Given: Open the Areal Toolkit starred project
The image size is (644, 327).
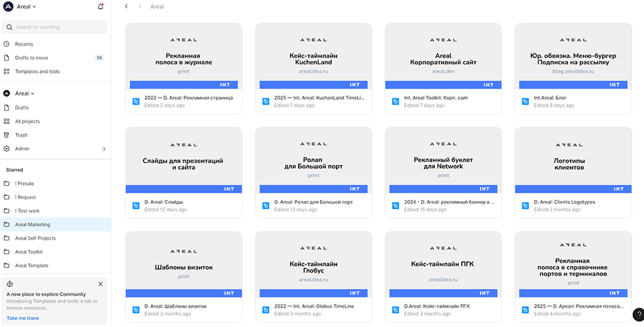Looking at the screenshot, I should coord(29,252).
